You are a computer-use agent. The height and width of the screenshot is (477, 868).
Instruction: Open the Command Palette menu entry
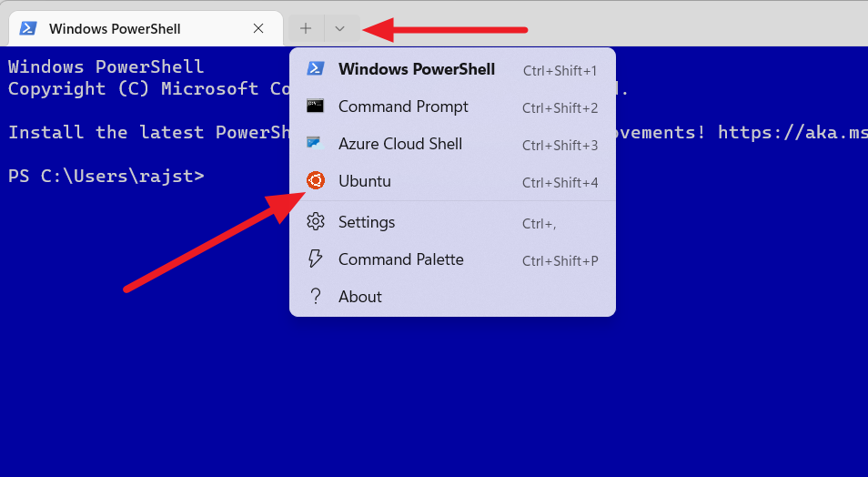452,259
